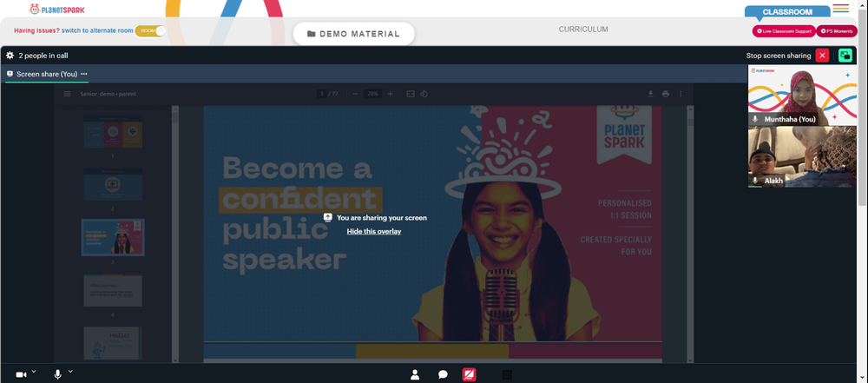
Task: Click the dark square icon in bottom bar
Action: (x=507, y=374)
